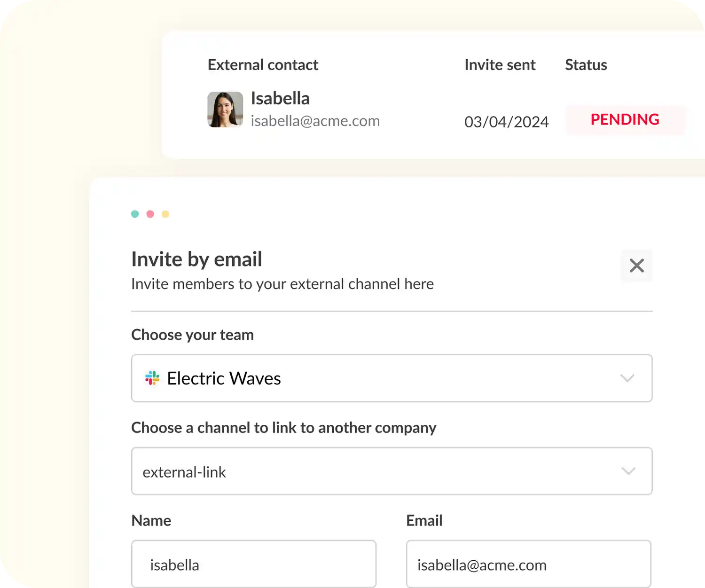Click the PENDING status badge
This screenshot has height=588, width=705.
coord(625,119)
